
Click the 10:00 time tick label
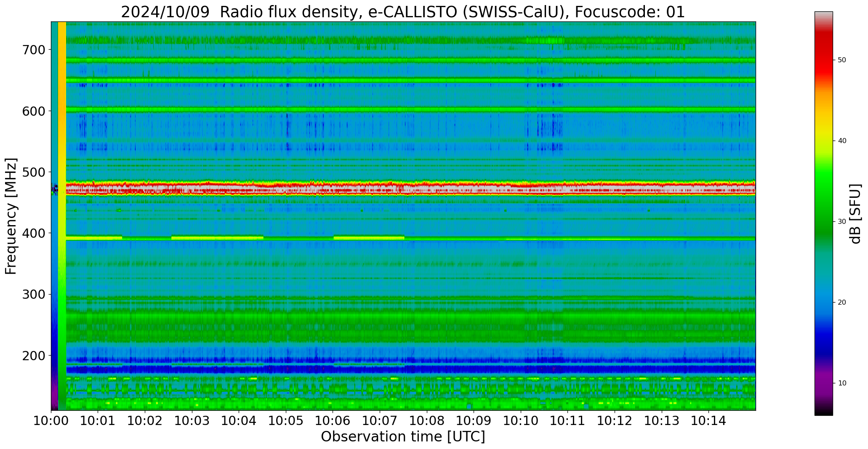point(51,420)
